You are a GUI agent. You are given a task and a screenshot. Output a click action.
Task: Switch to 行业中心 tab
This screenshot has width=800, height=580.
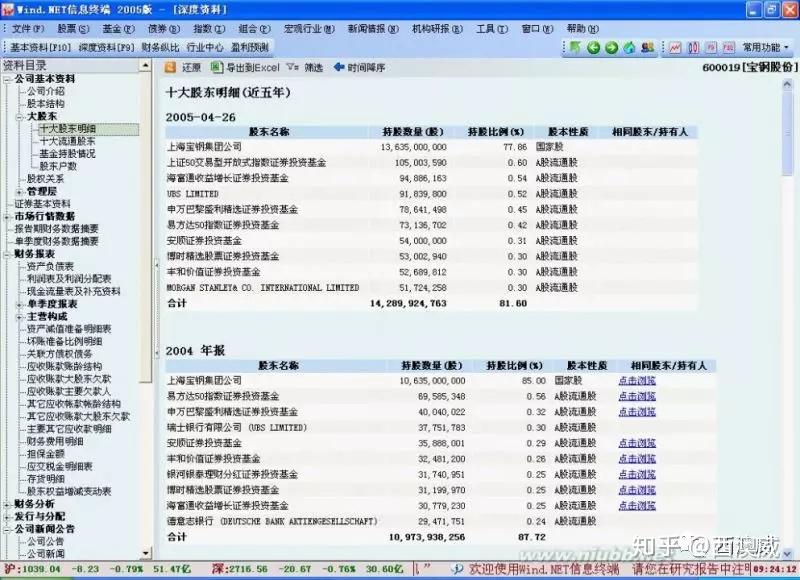click(205, 47)
